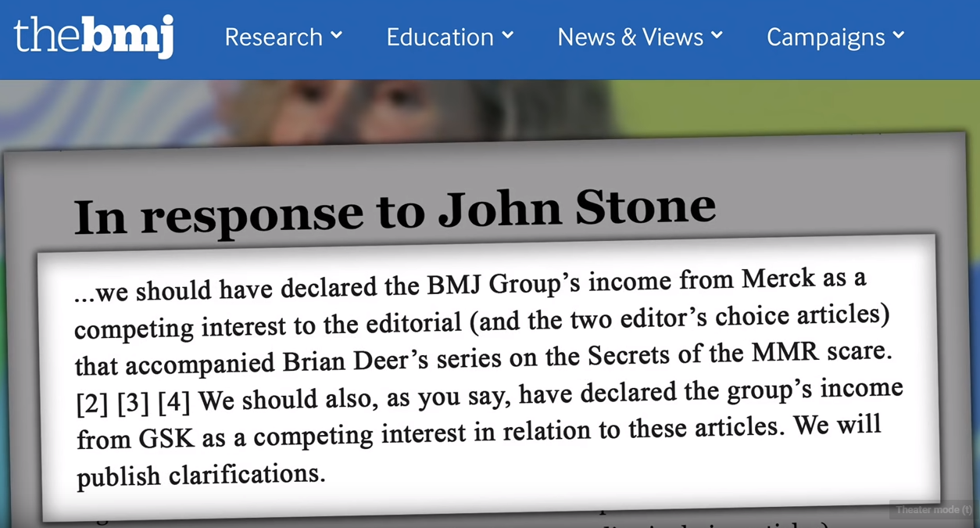Click the text publish clarifications
The image size is (980, 528).
pos(200,475)
